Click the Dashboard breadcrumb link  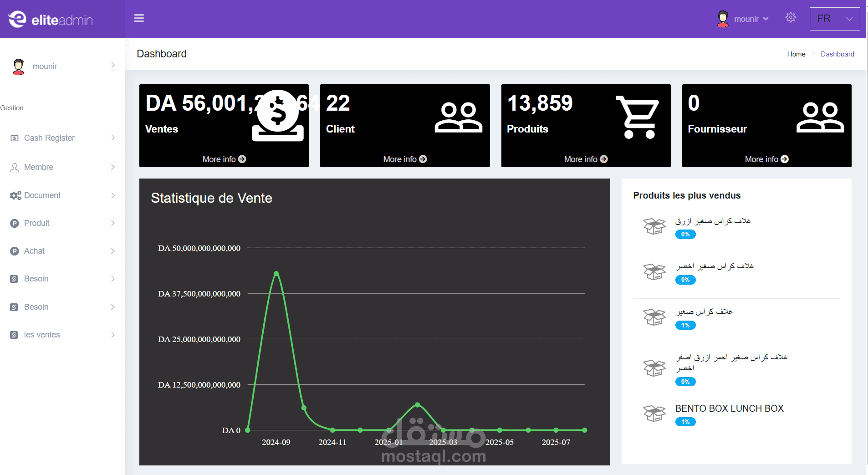(x=837, y=54)
